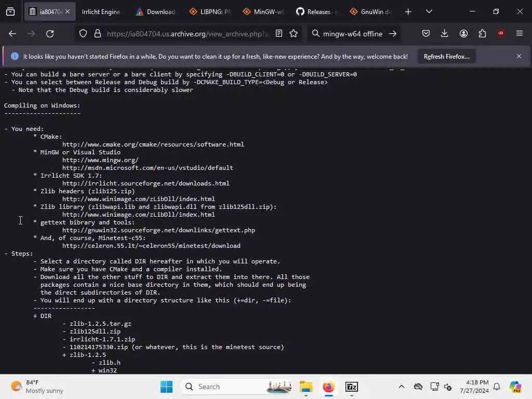Click the http://www.mingw.org/ URL text
The width and height of the screenshot is (532, 399).
tap(100, 160)
